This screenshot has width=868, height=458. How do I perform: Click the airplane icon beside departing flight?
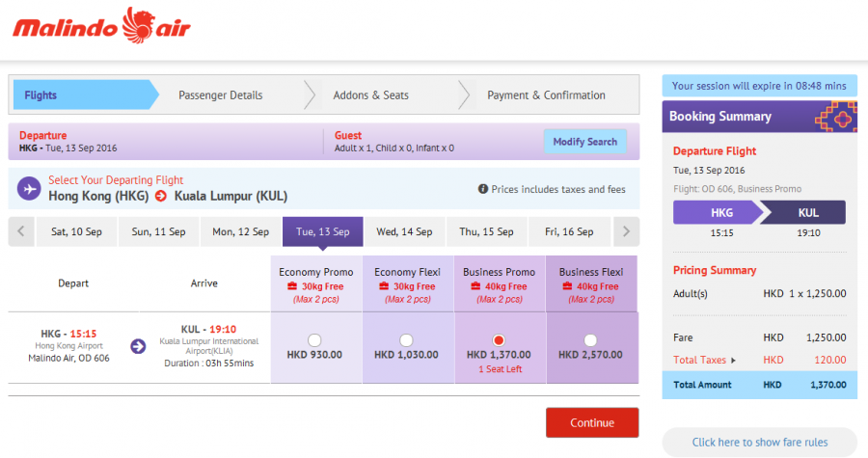click(x=29, y=188)
